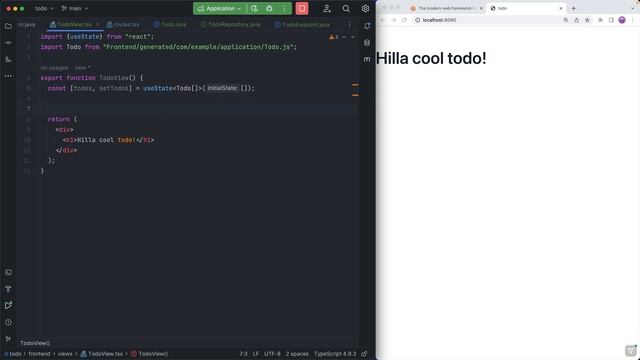The width and height of the screenshot is (640, 360).
Task: Open the Notifications bell in the IDE
Action: point(367,26)
